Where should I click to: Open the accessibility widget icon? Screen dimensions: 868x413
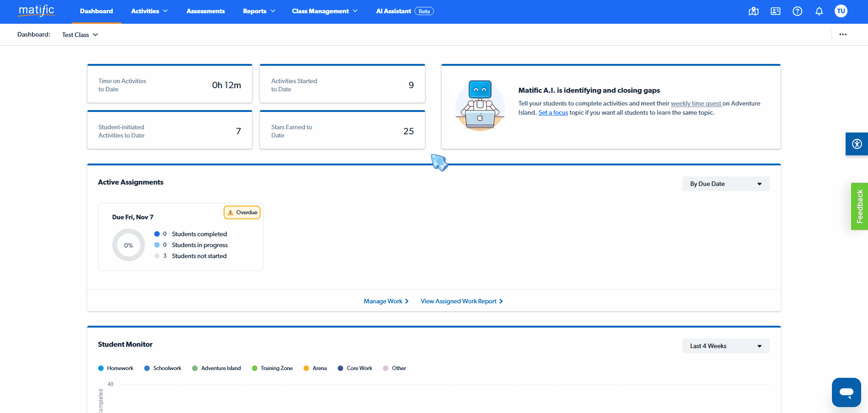click(857, 144)
